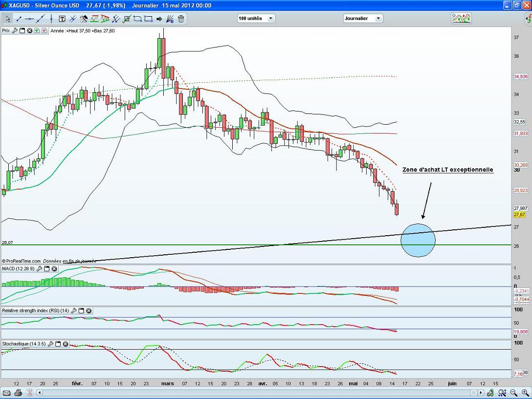Click the blue circle buy zone marker
Image resolution: width=532 pixels, height=399 pixels.
[x=418, y=240]
